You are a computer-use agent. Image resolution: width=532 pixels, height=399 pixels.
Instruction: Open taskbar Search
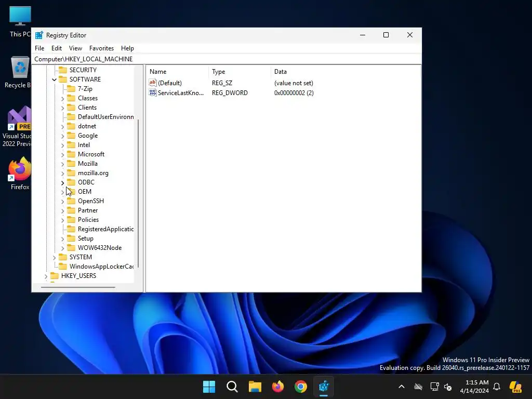point(232,387)
